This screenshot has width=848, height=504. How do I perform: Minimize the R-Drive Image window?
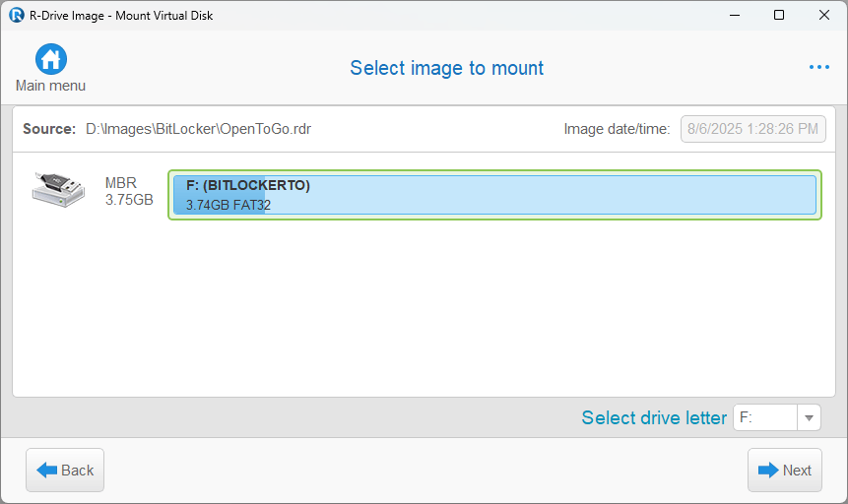click(735, 15)
